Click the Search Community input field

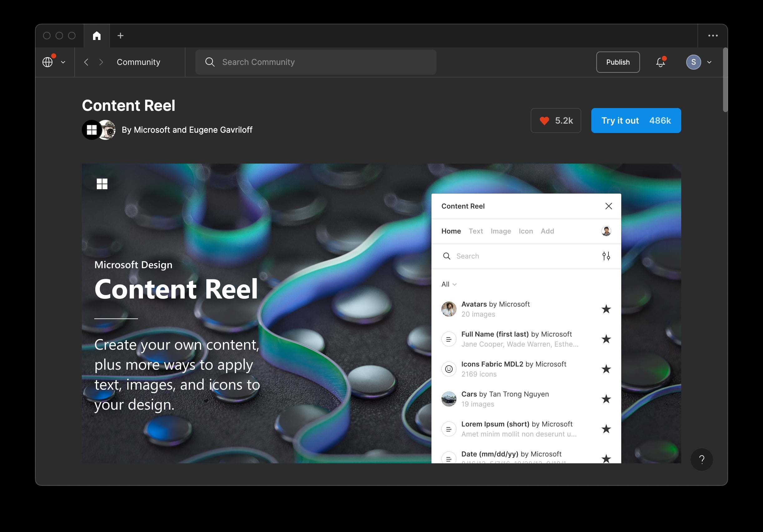[x=316, y=62]
